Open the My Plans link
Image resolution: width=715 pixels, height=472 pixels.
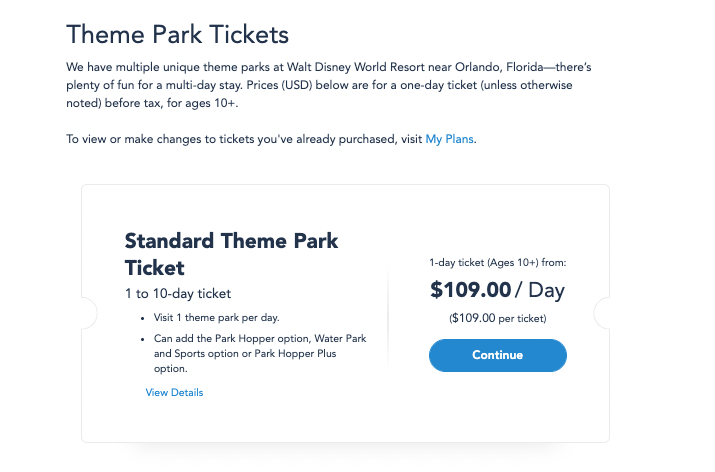(x=450, y=139)
